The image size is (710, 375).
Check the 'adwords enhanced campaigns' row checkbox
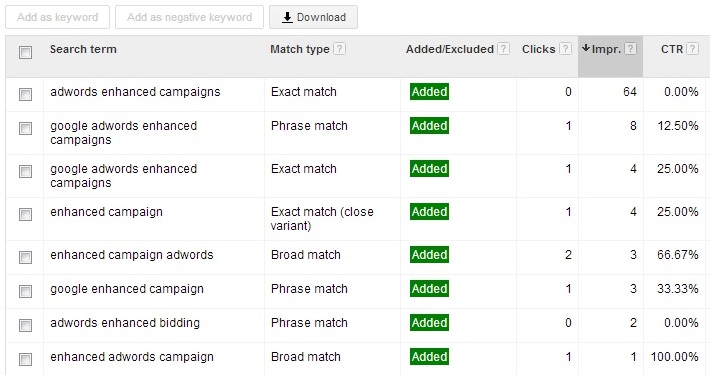25,94
